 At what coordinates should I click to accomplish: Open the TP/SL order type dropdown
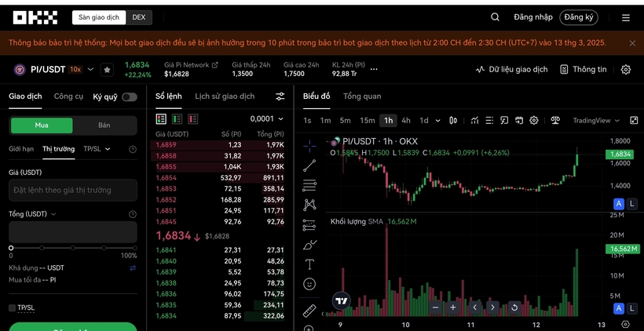pos(97,149)
